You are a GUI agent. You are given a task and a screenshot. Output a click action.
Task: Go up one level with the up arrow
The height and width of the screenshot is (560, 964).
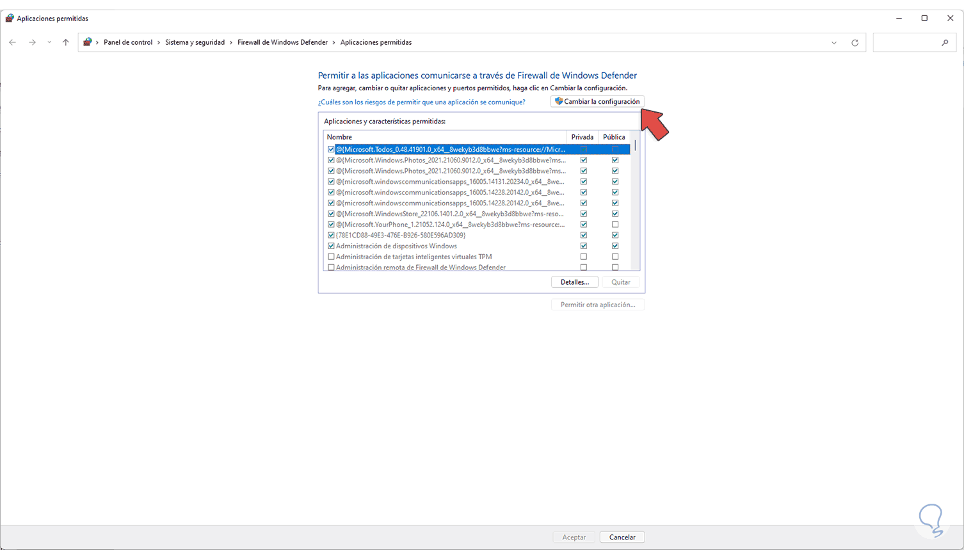[x=65, y=42]
